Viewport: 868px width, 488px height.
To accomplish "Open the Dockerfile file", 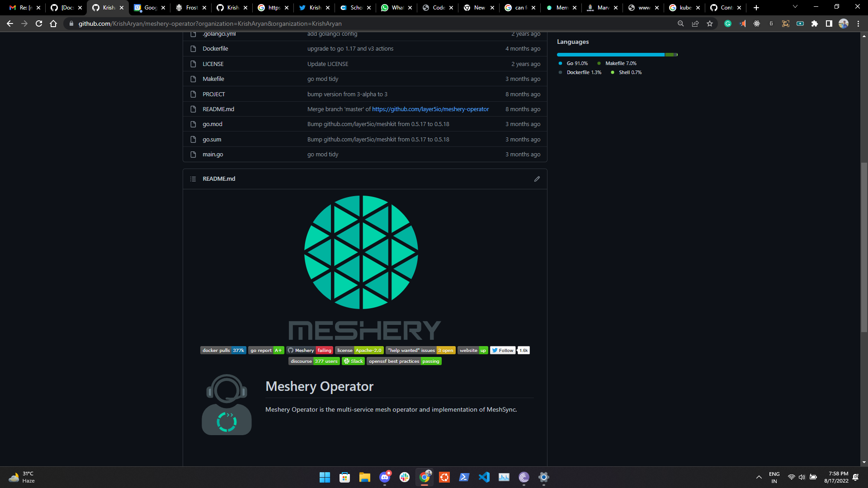I will (x=215, y=49).
